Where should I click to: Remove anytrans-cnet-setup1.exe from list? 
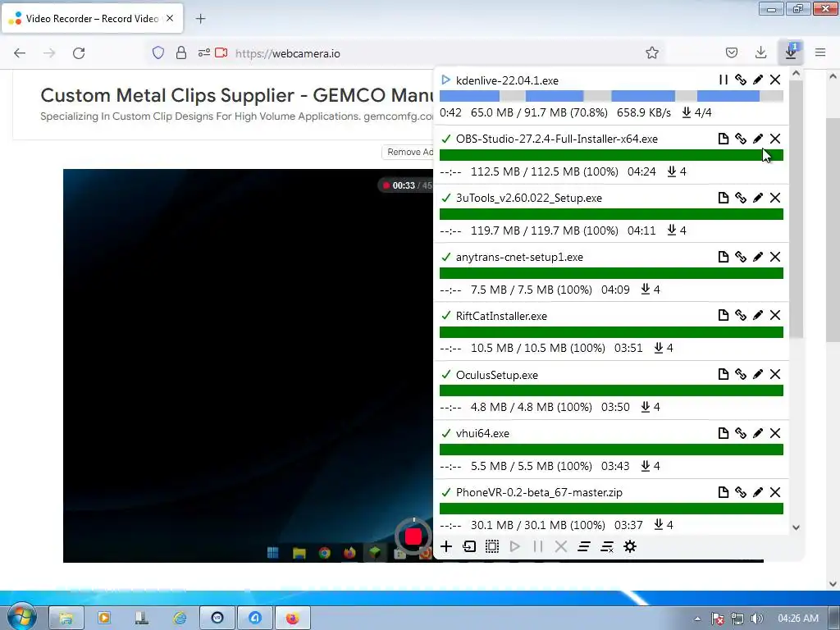click(775, 257)
